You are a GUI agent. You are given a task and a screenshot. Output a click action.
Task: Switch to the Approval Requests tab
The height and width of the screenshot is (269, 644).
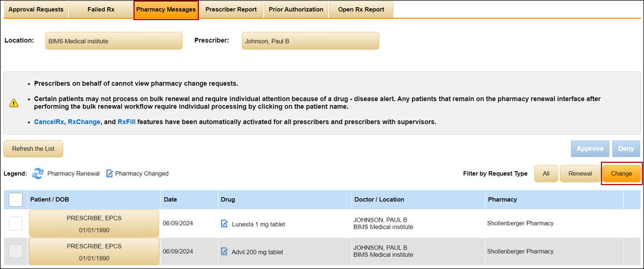pyautogui.click(x=36, y=10)
